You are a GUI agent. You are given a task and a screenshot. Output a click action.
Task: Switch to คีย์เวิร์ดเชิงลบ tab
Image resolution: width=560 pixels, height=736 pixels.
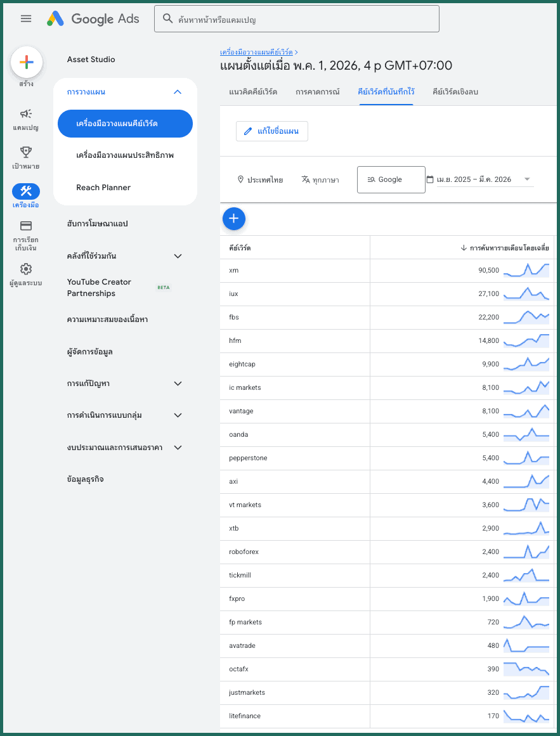tap(455, 91)
